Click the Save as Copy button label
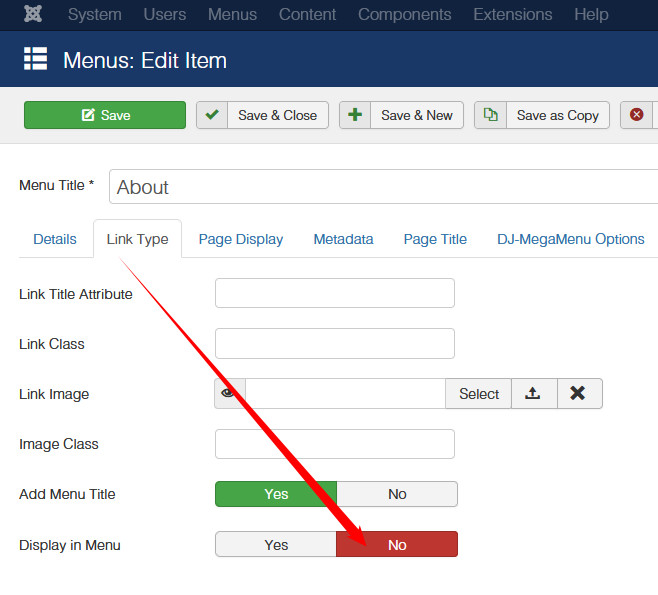The width and height of the screenshot is (658, 595). click(x=558, y=115)
